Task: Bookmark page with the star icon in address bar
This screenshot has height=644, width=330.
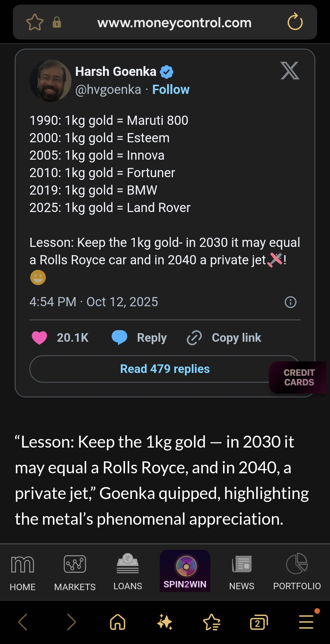Action: [x=35, y=22]
